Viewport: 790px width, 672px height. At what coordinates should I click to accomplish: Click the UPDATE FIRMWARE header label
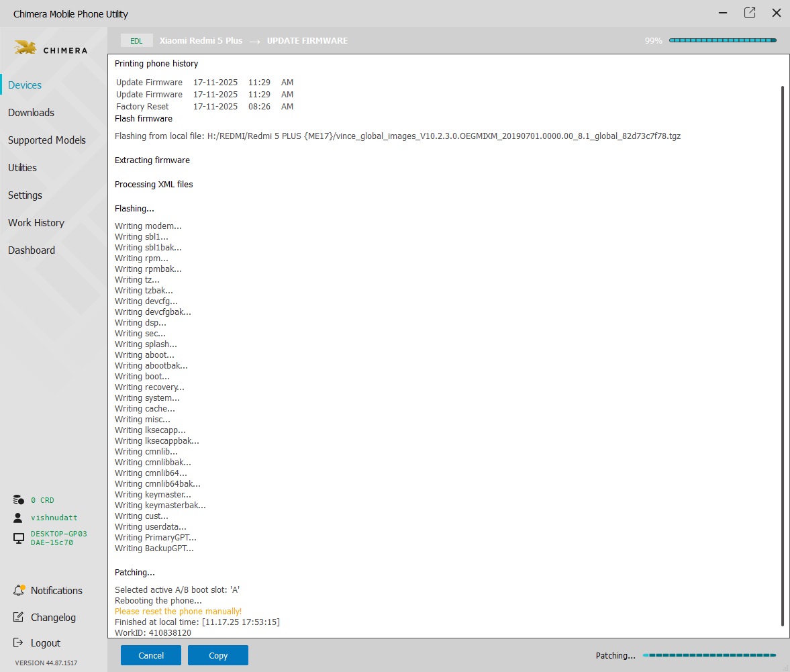[x=307, y=41]
